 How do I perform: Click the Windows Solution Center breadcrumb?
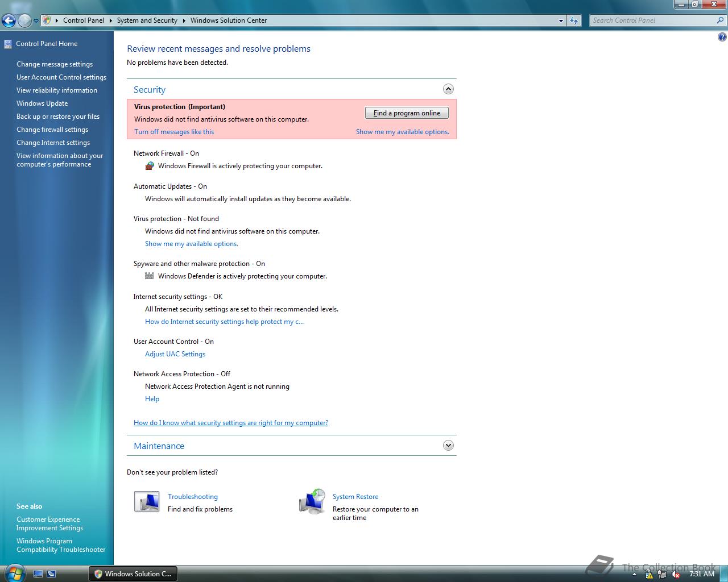tap(229, 20)
